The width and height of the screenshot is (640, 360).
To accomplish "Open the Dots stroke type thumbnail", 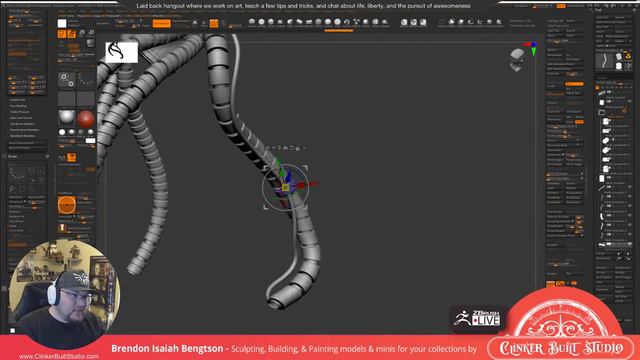I will tap(67, 80).
